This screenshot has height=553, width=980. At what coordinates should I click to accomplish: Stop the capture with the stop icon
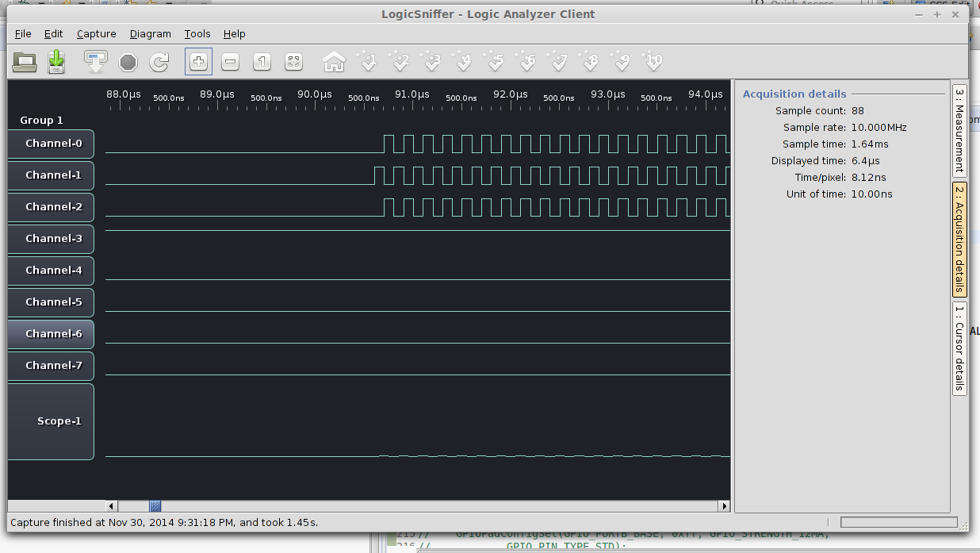click(128, 61)
